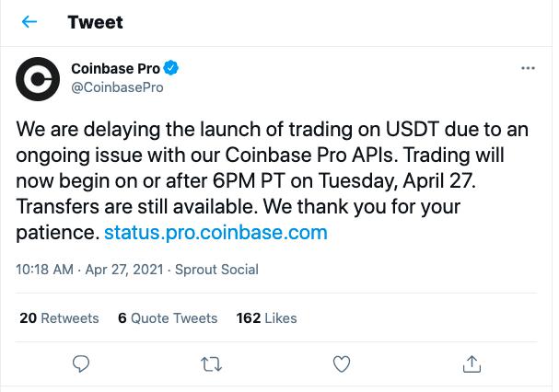
Task: View the 20 Retweets list
Action: [x=59, y=318]
